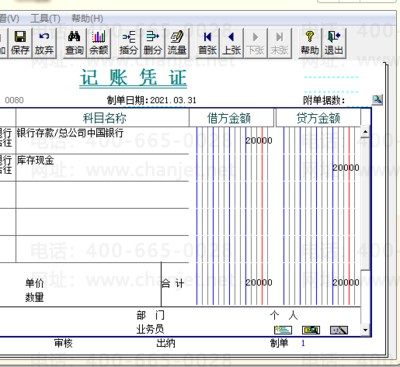
Task: Open the 查询 search binoculars icon
Action: pyautogui.click(x=74, y=43)
